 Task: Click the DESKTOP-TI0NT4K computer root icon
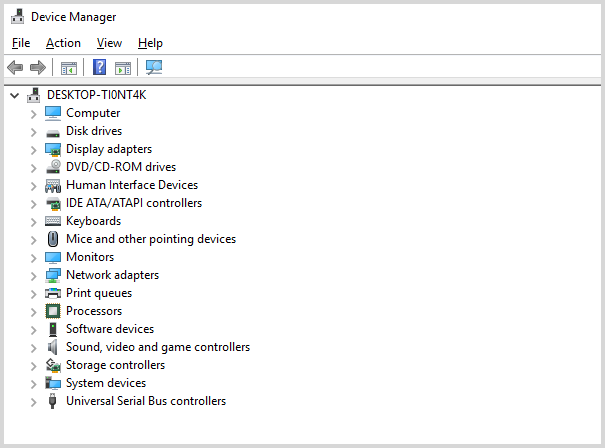[x=34, y=95]
